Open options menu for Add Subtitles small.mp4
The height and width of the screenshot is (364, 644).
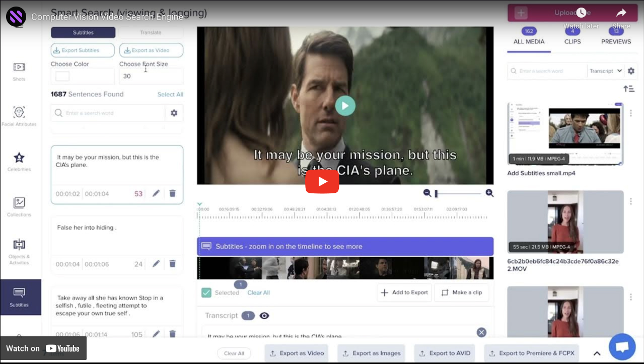point(631,113)
